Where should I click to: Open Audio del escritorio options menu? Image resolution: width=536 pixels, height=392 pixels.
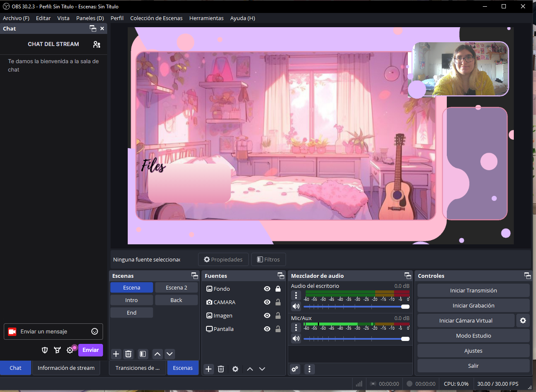click(296, 295)
